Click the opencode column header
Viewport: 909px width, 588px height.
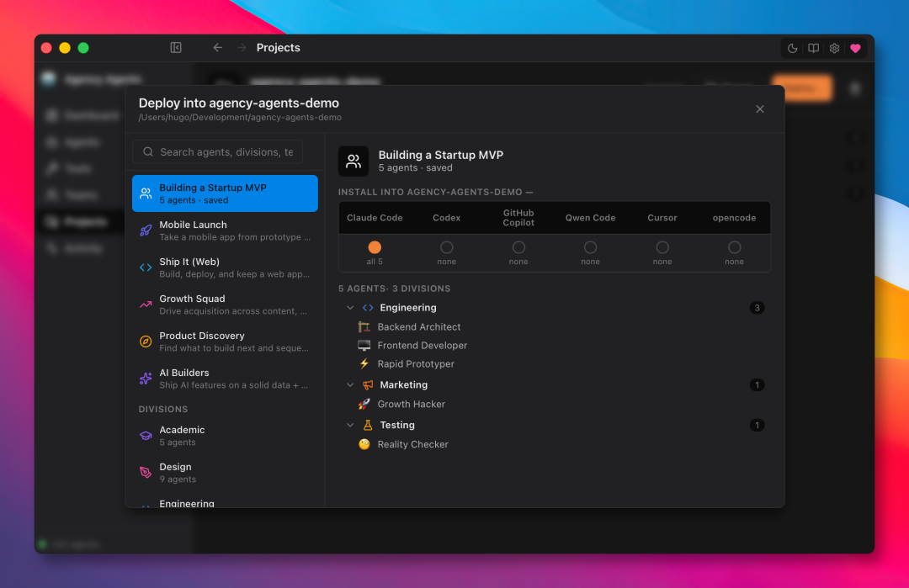pos(734,218)
